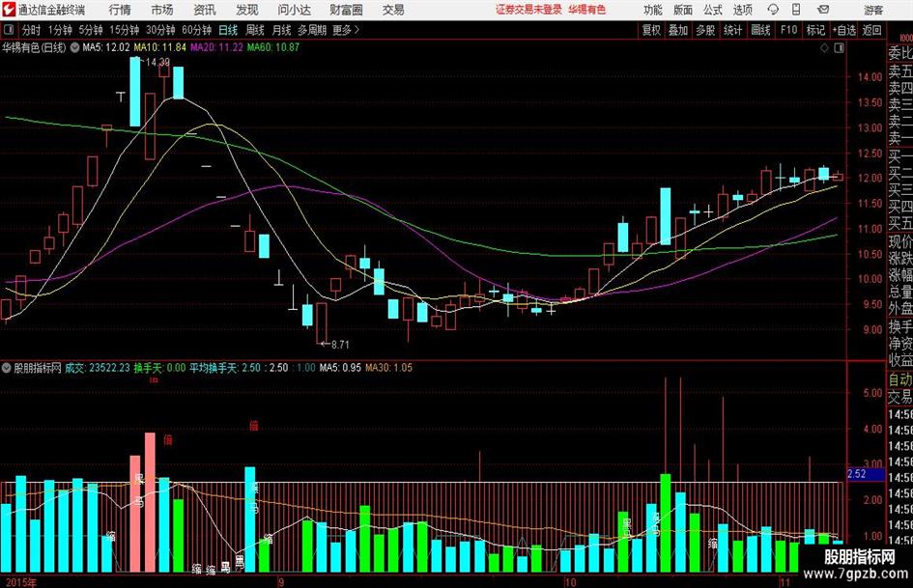
Task: Open the messages envelope icon
Action: point(823,10)
